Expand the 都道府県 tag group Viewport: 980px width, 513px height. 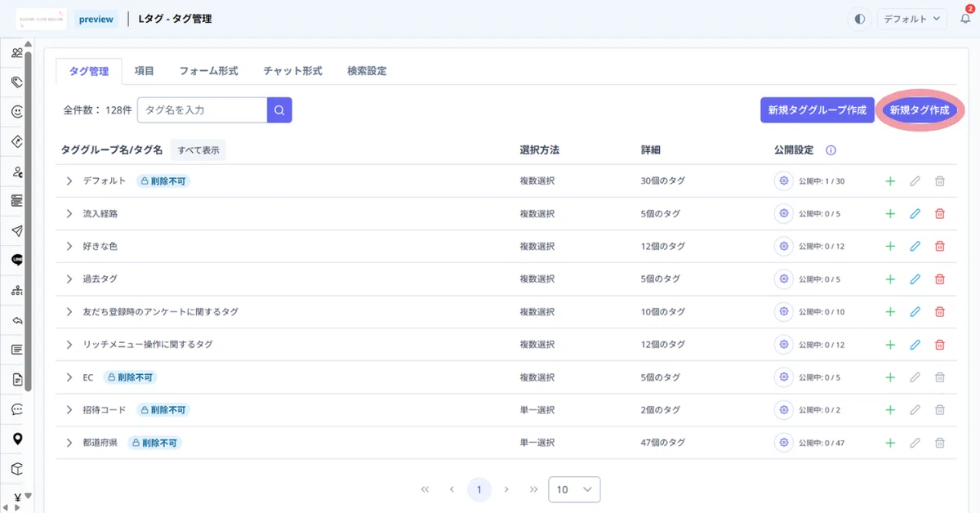pos(69,443)
